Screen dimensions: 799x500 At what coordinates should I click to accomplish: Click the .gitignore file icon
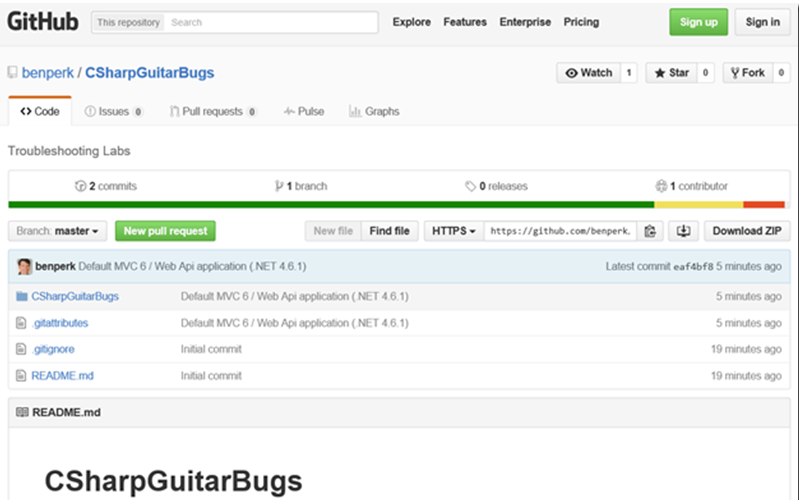tap(22, 349)
